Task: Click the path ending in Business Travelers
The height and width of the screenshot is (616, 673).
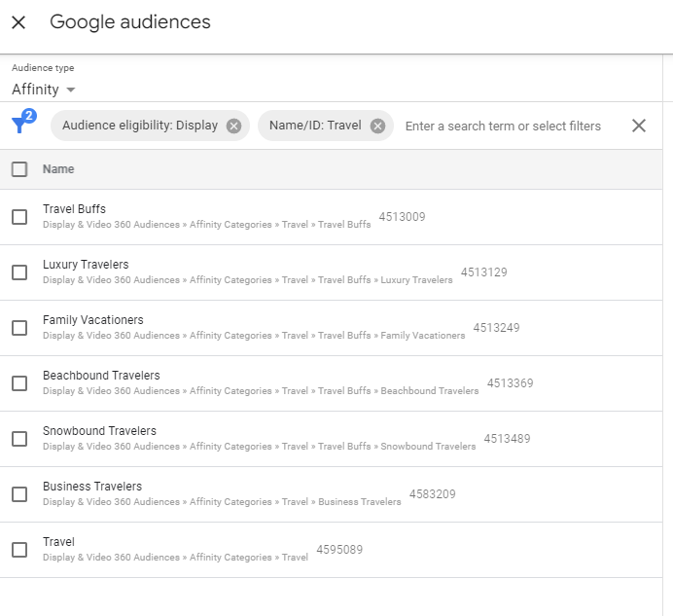Action: pos(222,502)
